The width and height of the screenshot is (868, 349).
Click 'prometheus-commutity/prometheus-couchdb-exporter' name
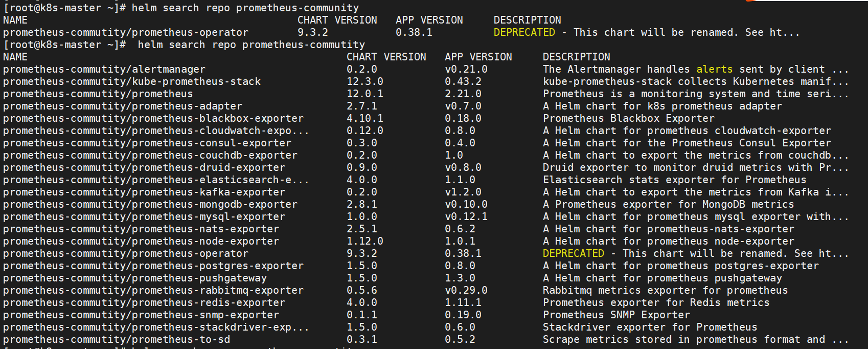point(150,155)
